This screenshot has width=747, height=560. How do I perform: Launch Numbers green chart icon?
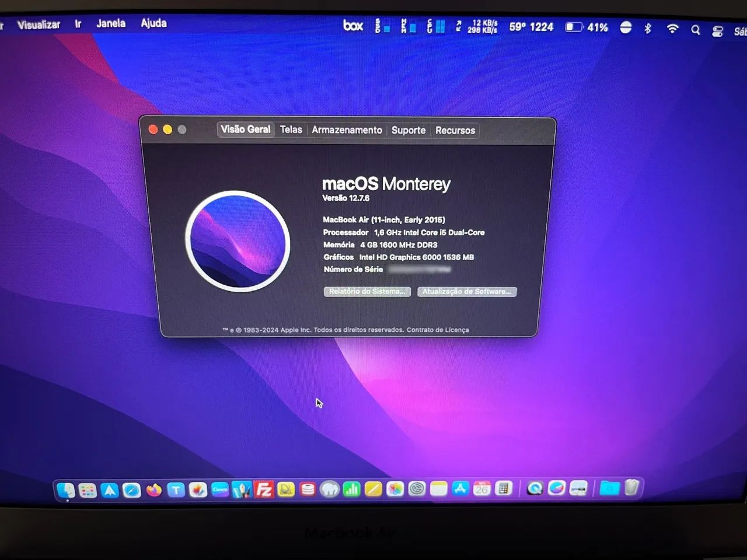tap(351, 489)
